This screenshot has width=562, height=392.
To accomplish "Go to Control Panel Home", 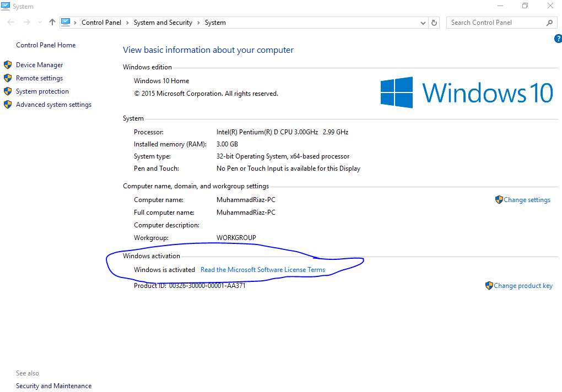I will tap(46, 45).
